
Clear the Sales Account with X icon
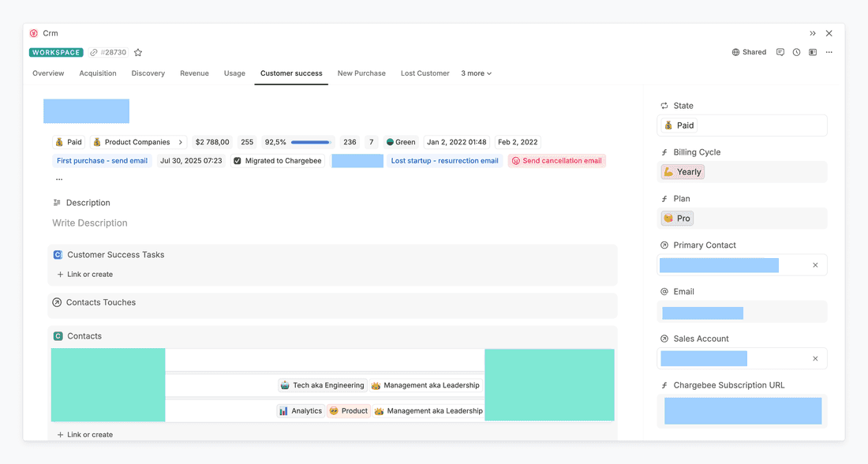click(815, 358)
